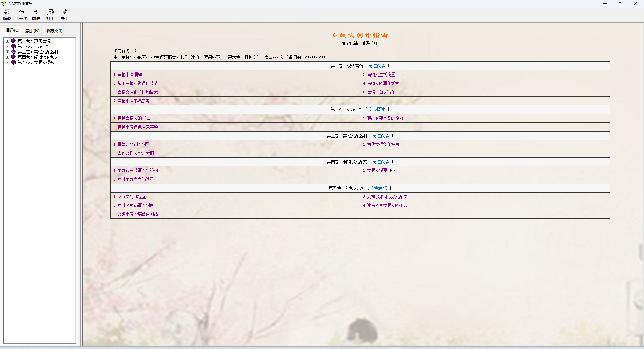
Task: Expand the 第四卷：编辑谈女频文 tree node
Action: (7, 57)
